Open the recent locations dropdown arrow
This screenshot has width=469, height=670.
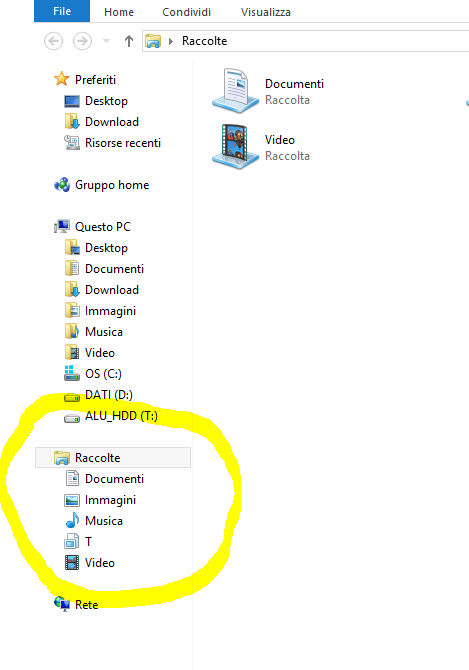tap(106, 41)
